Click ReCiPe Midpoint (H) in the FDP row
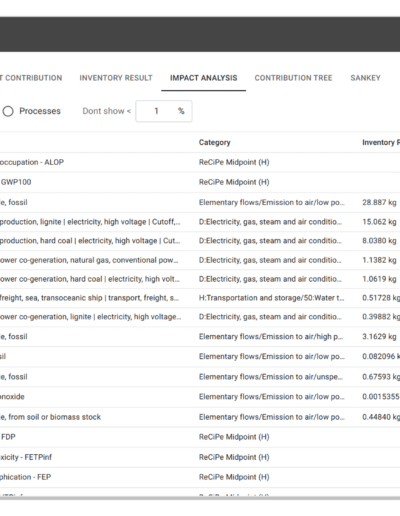This screenshot has height=516, width=400. click(x=234, y=437)
